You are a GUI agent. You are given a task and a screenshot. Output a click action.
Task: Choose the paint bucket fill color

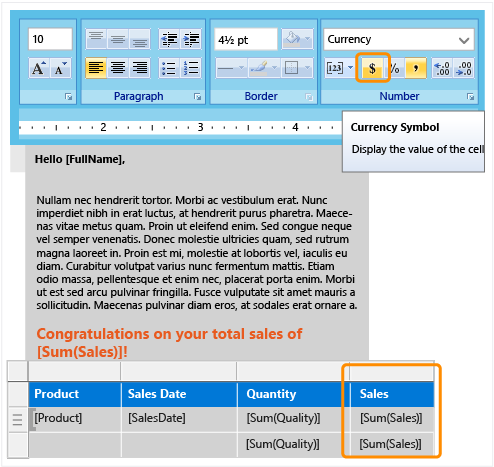292,39
